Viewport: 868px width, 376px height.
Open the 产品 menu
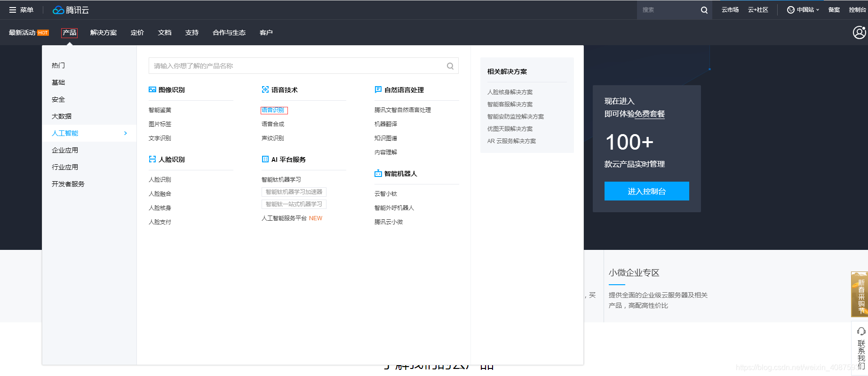(69, 32)
